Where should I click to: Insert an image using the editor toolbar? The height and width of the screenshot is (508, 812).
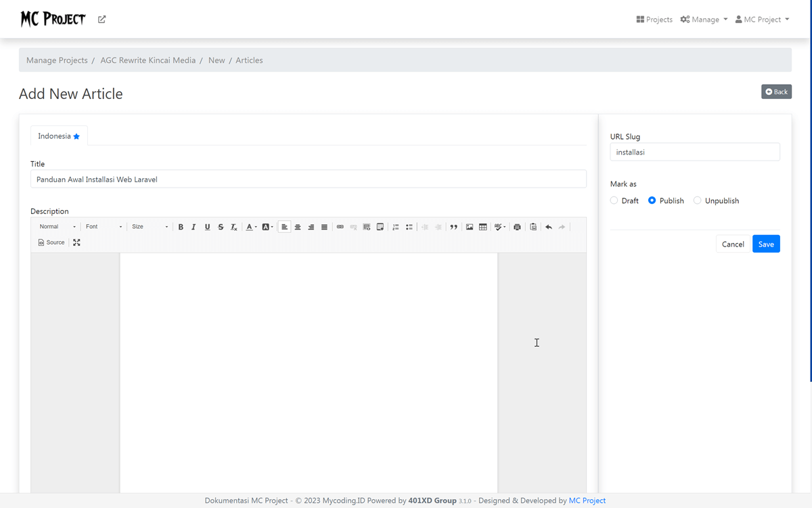coord(470,227)
